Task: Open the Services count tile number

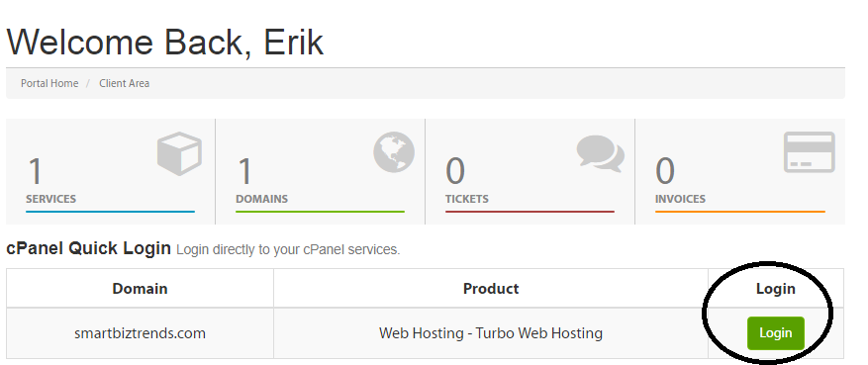Action: coord(35,171)
